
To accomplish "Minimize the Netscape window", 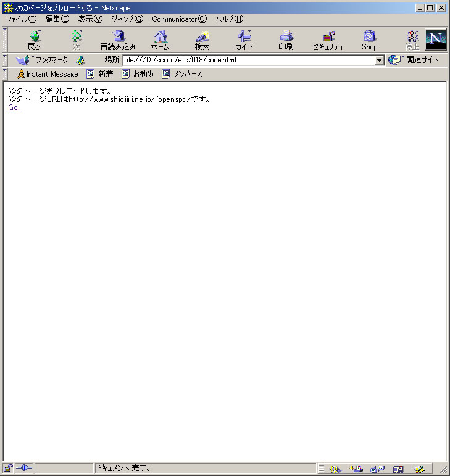I will (420, 8).
